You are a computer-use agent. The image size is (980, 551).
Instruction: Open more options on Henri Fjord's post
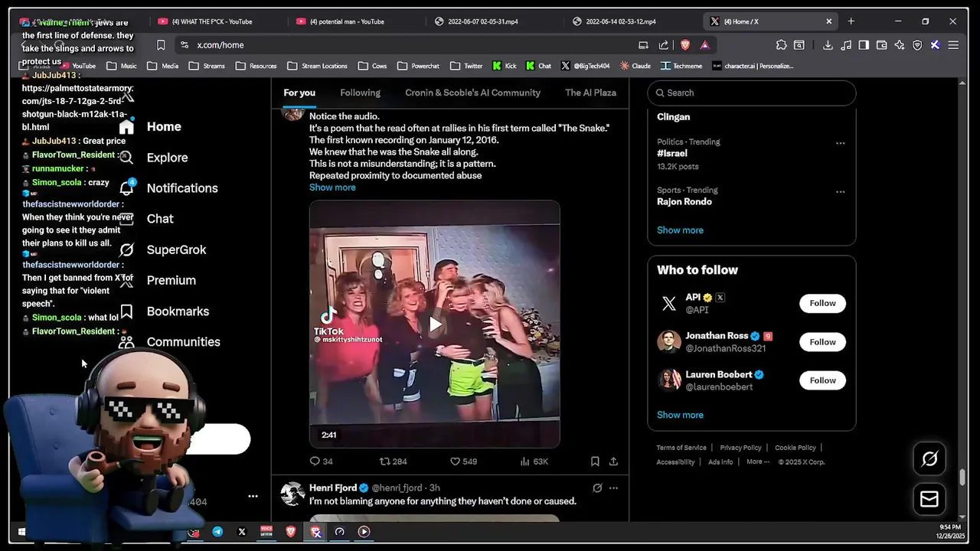click(x=613, y=487)
